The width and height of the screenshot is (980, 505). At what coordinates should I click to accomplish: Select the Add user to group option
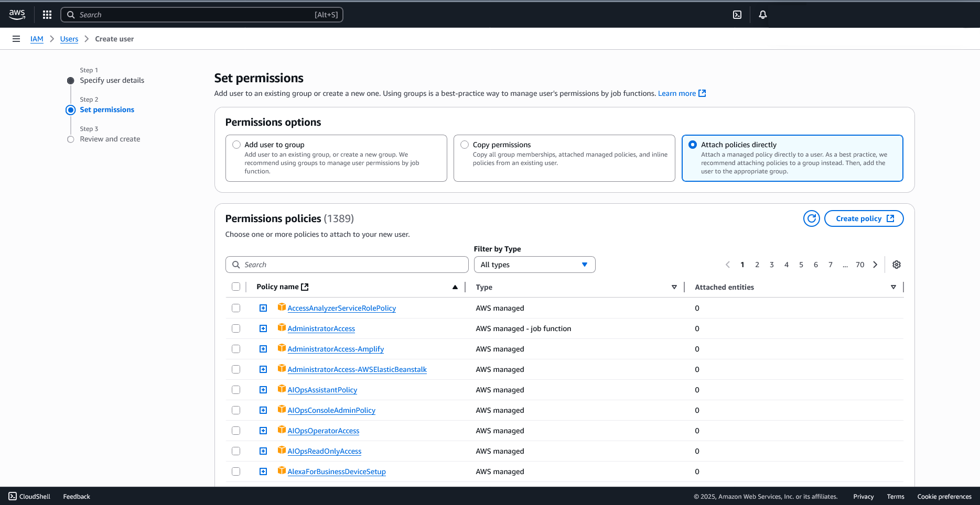(237, 145)
